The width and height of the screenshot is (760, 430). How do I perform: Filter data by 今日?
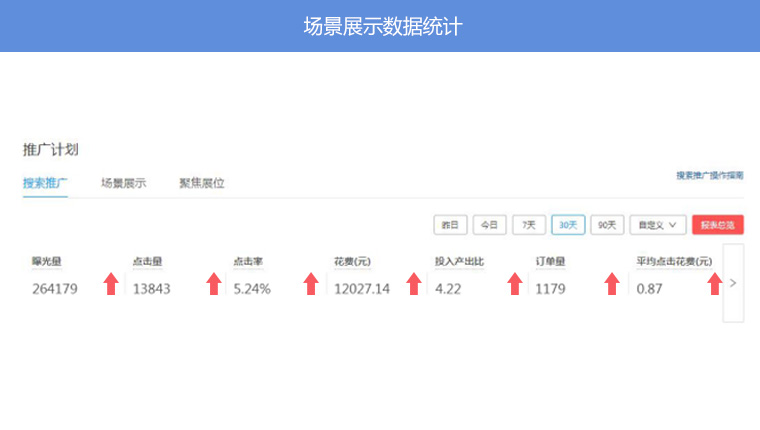(489, 225)
